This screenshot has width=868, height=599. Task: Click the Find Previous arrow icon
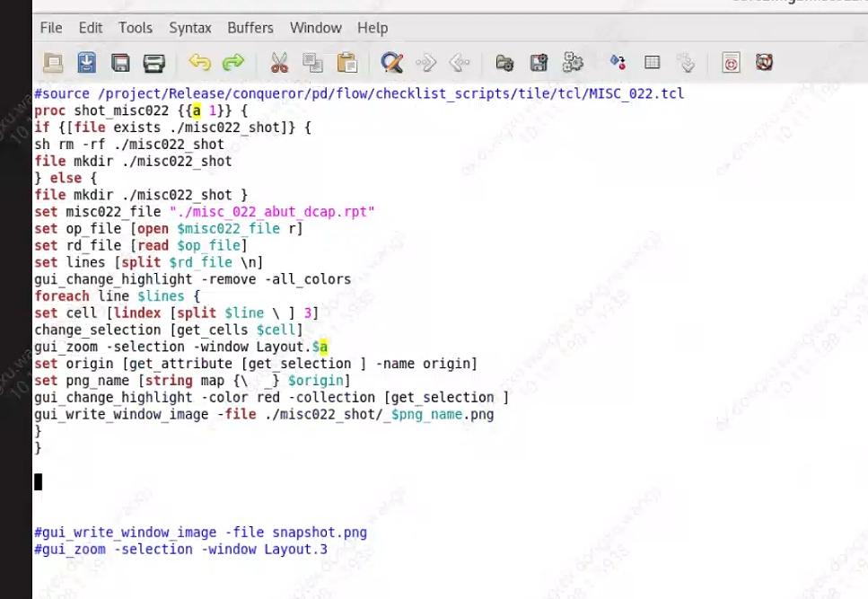click(x=460, y=63)
